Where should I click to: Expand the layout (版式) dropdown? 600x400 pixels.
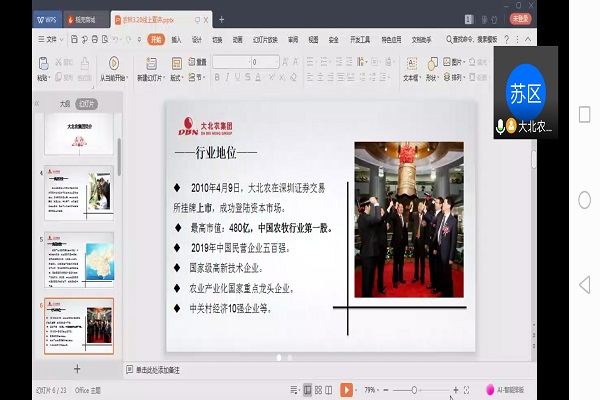point(177,77)
